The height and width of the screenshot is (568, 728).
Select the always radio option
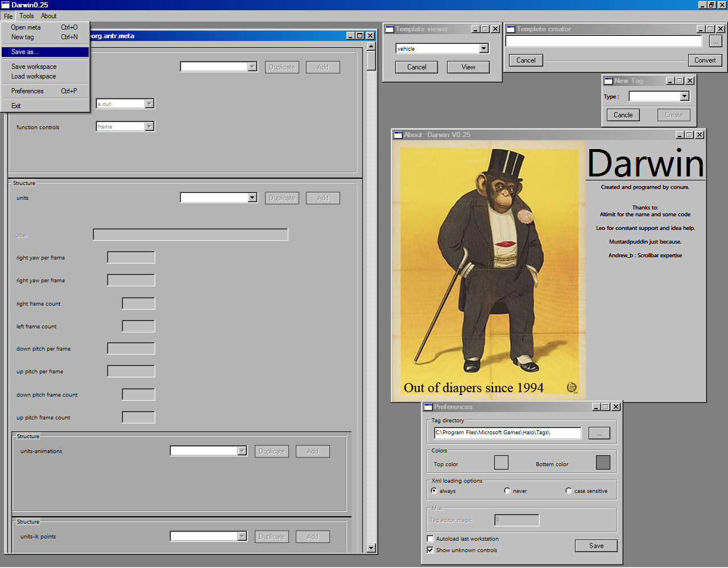coord(434,491)
